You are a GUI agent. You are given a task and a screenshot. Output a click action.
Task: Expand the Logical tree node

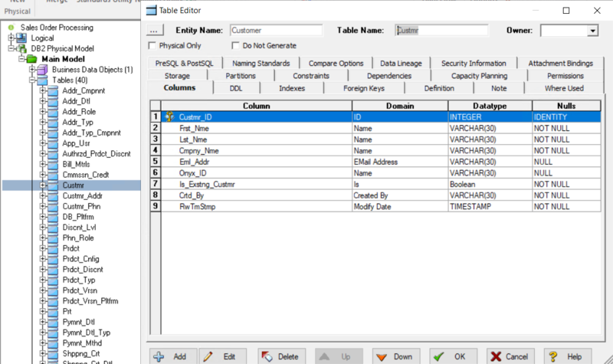click(x=11, y=38)
